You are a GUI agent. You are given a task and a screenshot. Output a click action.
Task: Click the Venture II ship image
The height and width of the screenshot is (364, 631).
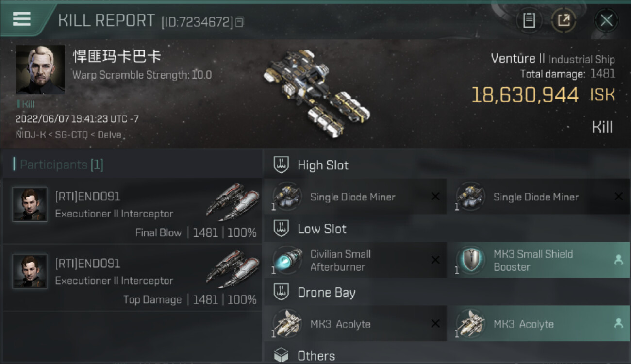(316, 92)
